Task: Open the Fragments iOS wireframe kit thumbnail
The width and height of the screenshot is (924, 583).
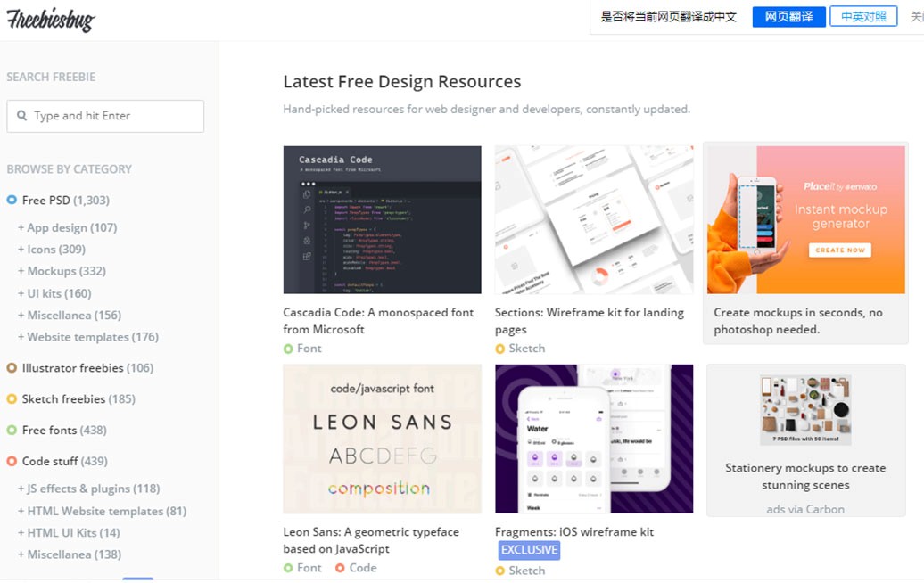Action: [x=594, y=439]
